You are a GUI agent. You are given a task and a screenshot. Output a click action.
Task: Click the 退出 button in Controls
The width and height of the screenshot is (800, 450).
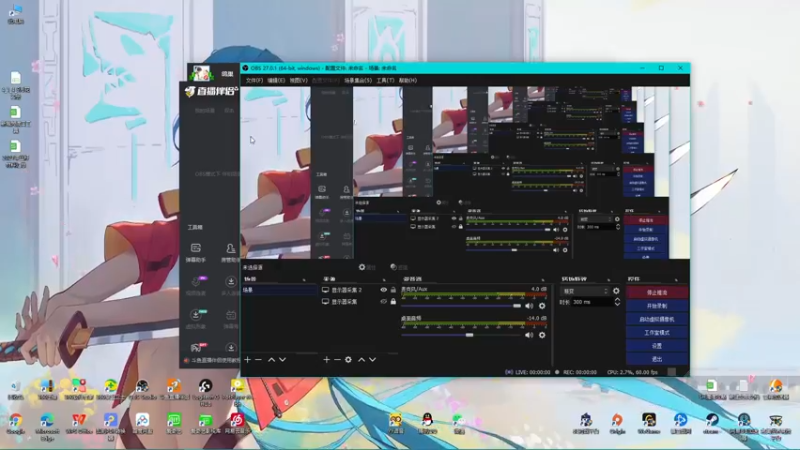tap(657, 359)
